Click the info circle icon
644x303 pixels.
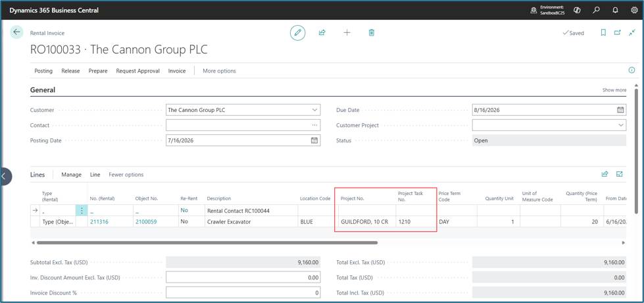(632, 70)
